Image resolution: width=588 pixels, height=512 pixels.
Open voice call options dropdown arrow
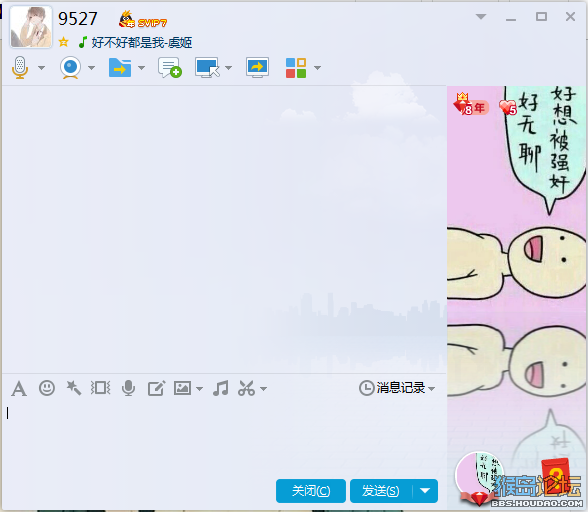[x=42, y=68]
